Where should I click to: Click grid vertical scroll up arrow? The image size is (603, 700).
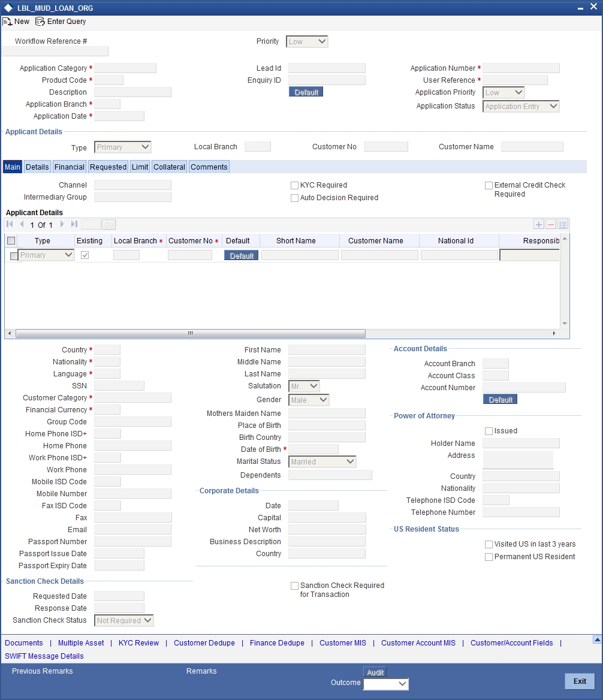pos(565,239)
